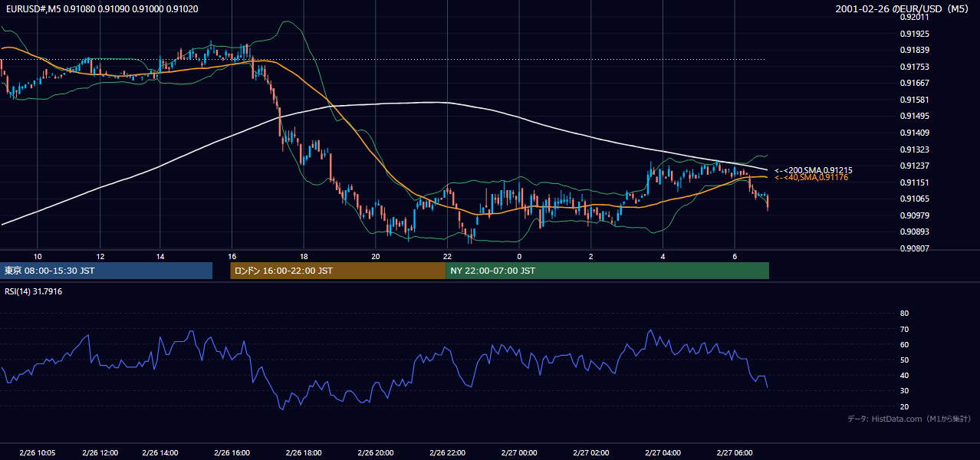Click price axis value 0.92011
This screenshot has height=460, width=980.
point(914,17)
